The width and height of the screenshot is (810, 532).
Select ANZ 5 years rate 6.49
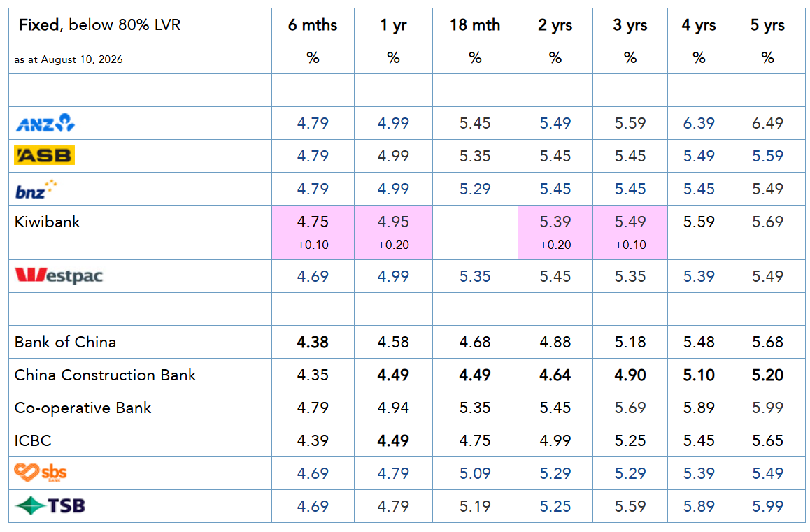[x=767, y=124]
